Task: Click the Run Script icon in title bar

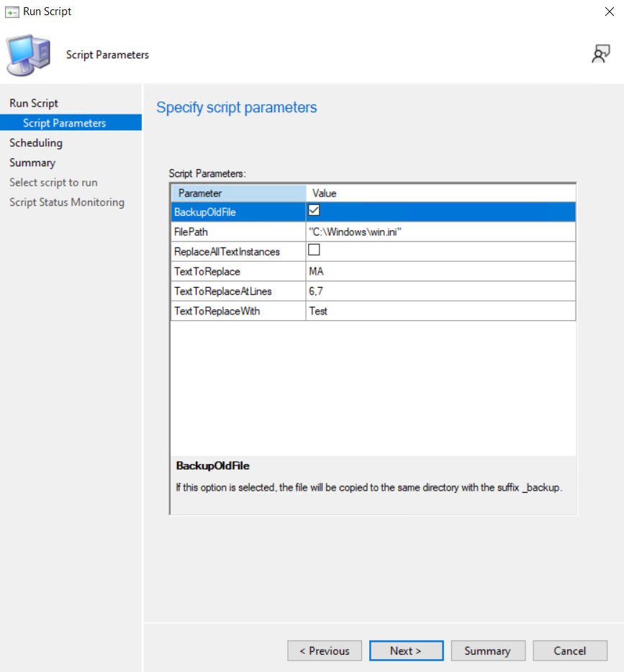Action: [10, 11]
